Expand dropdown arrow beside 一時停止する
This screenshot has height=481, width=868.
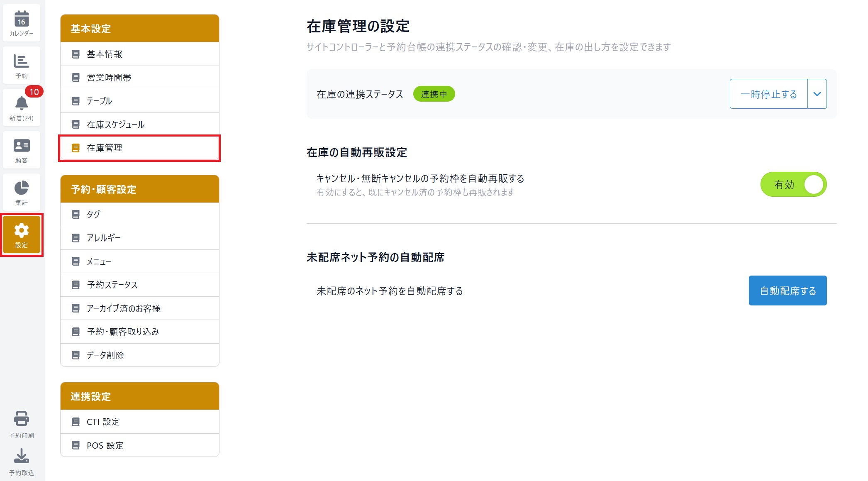(817, 94)
